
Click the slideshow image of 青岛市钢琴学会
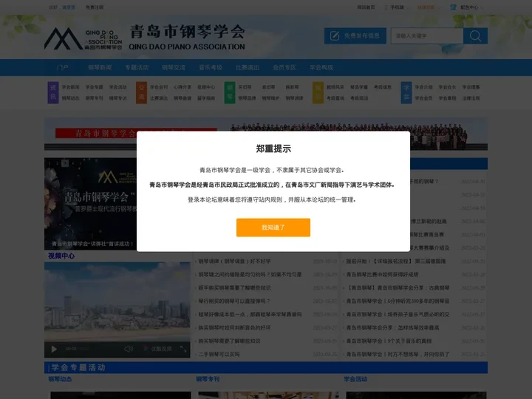click(91, 204)
